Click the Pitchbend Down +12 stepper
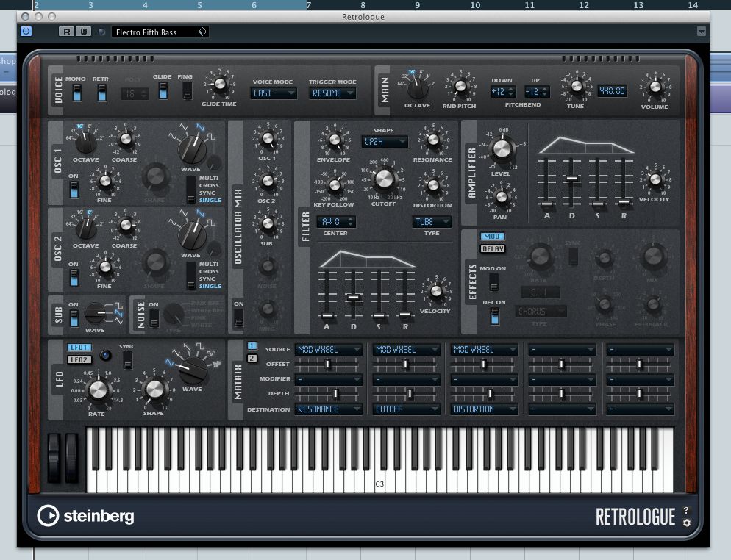The height and width of the screenshot is (560, 731). coord(503,92)
